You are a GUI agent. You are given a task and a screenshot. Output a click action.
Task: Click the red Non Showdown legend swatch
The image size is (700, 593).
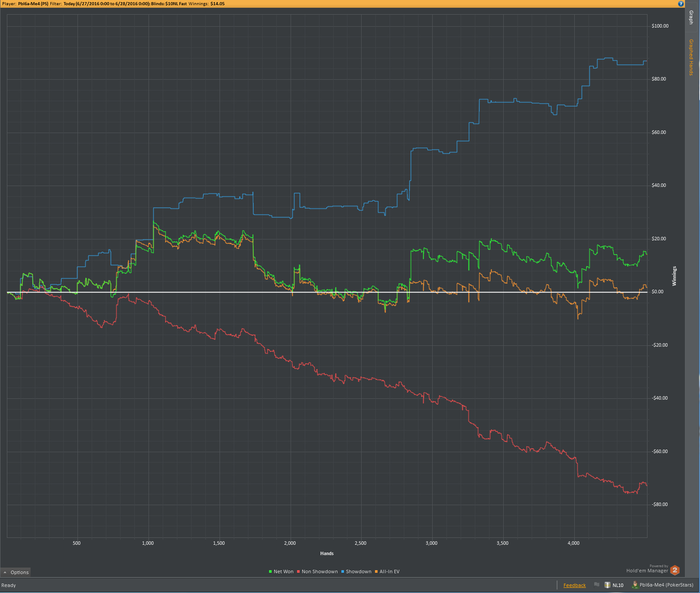[x=298, y=572]
